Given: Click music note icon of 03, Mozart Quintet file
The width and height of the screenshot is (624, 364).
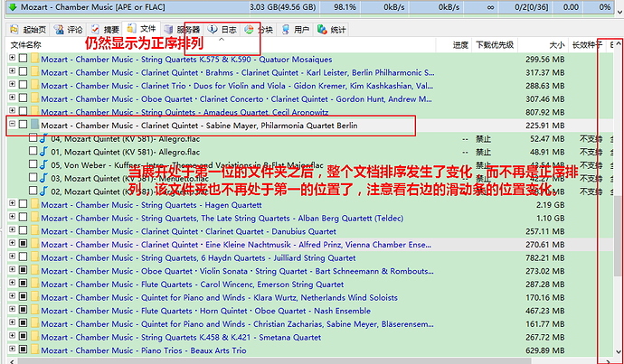Looking at the screenshot, I should (43, 178).
